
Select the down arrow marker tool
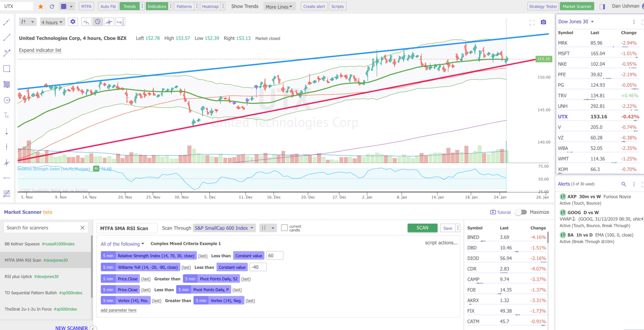7,131
